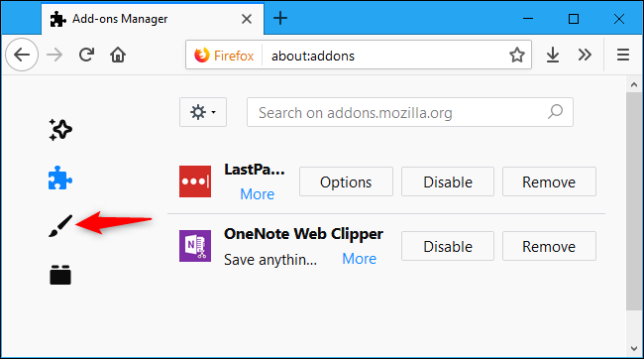Remove the OneNote Web Clipper extension
The image size is (644, 359).
pos(549,246)
